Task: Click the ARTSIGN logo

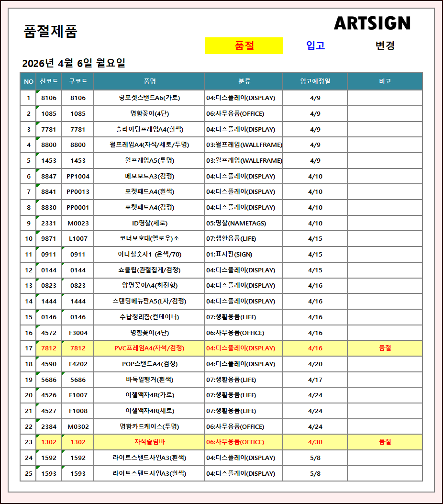Action: click(x=372, y=23)
